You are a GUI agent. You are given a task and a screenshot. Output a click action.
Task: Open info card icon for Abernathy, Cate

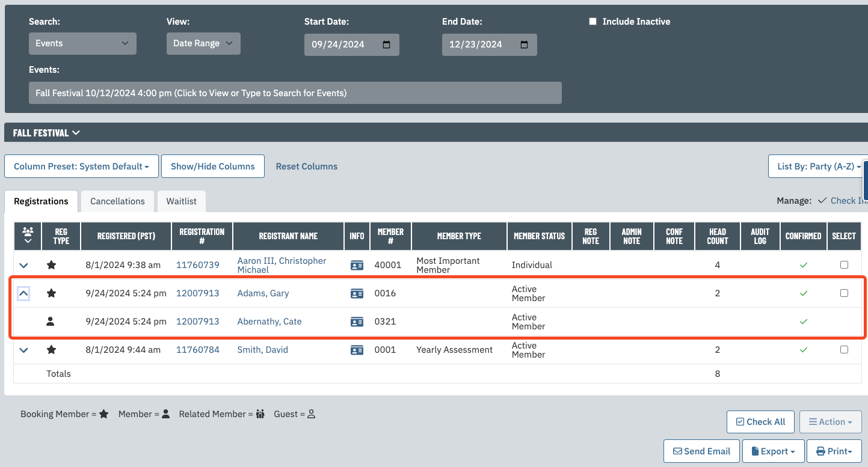pyautogui.click(x=357, y=322)
